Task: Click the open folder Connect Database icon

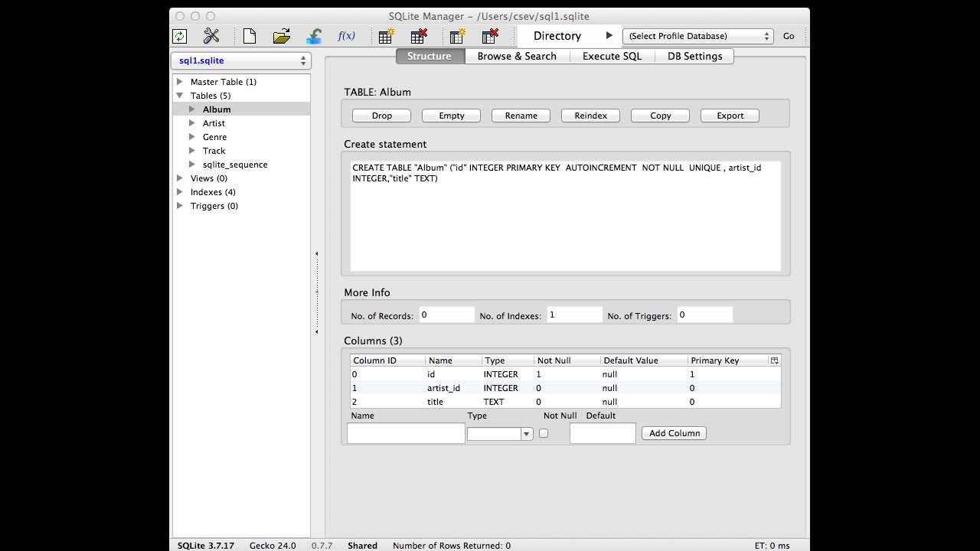Action: click(x=281, y=36)
